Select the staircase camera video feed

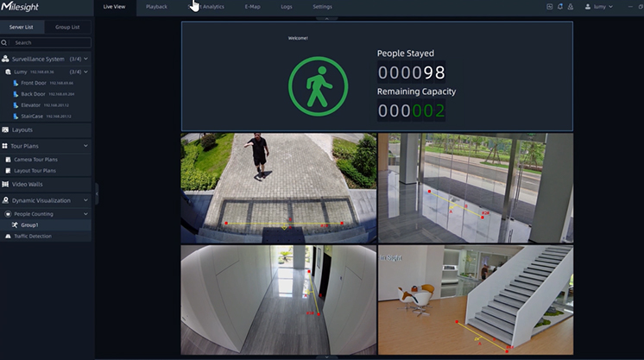click(475, 300)
